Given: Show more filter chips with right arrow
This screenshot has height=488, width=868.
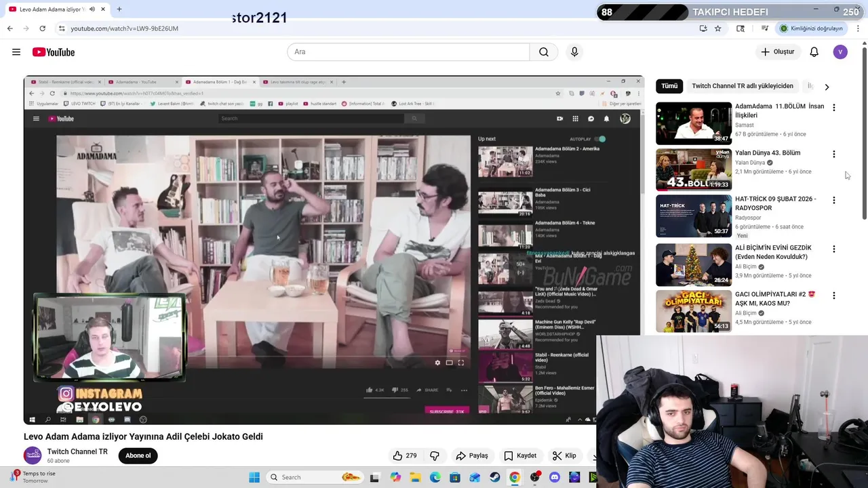Looking at the screenshot, I should click(826, 87).
